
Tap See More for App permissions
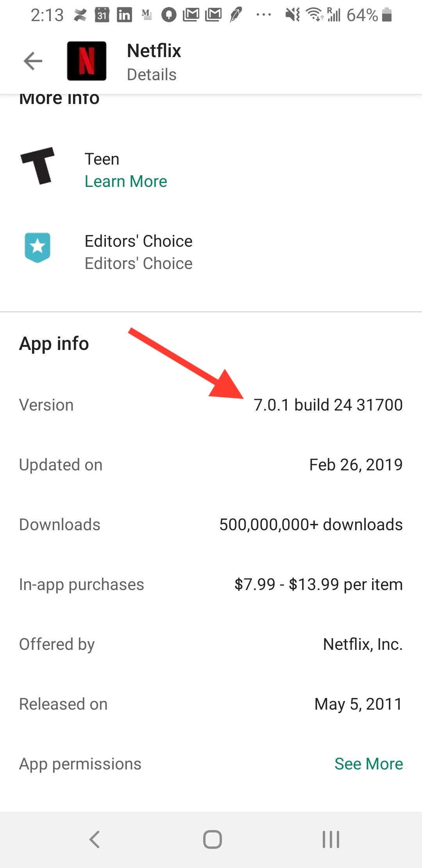tap(368, 764)
